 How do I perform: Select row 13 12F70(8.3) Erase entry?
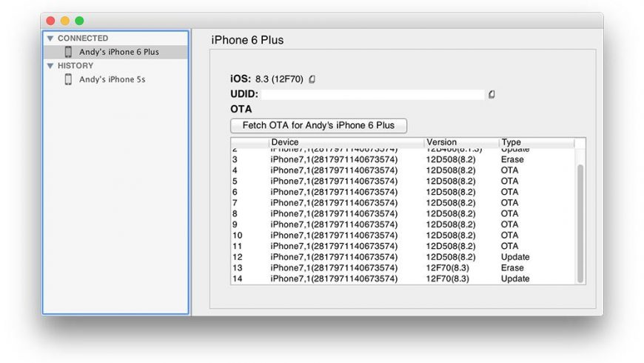tap(403, 267)
